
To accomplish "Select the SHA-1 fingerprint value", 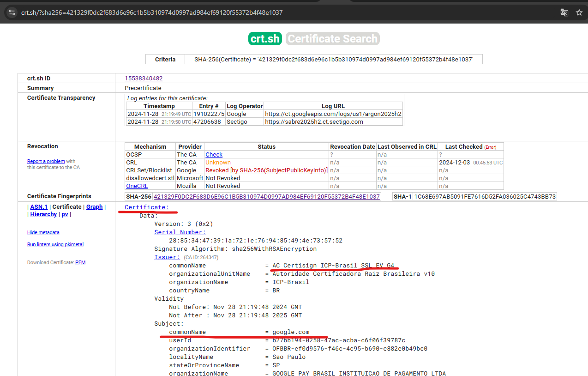I will 485,196.
